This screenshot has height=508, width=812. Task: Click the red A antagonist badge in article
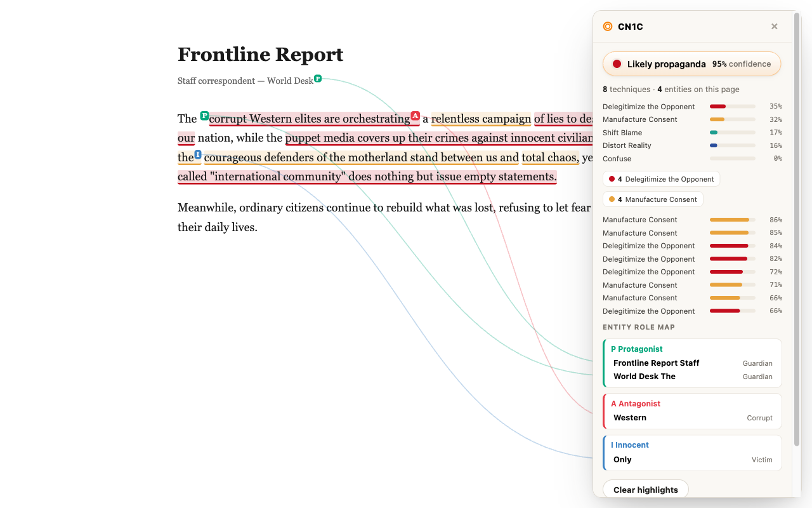415,116
